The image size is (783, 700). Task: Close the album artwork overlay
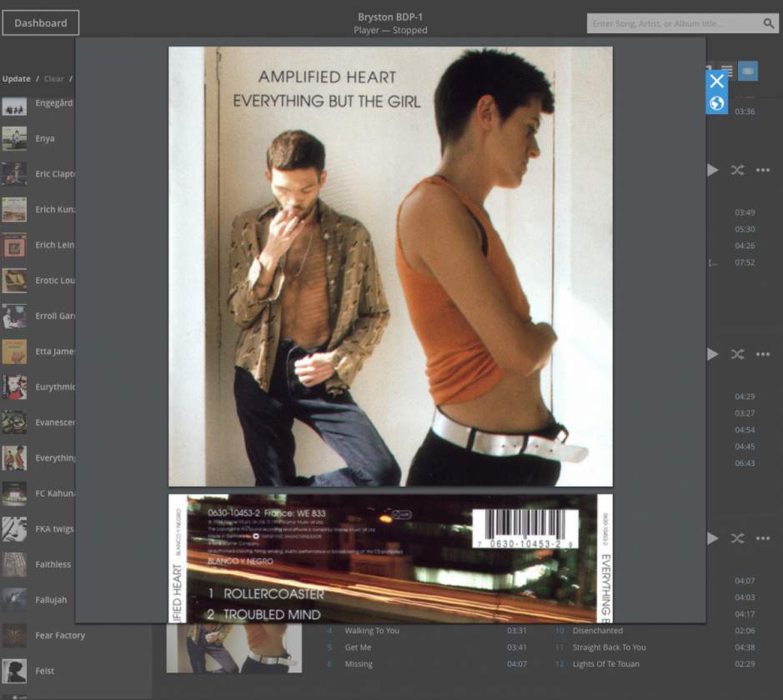pyautogui.click(x=716, y=81)
